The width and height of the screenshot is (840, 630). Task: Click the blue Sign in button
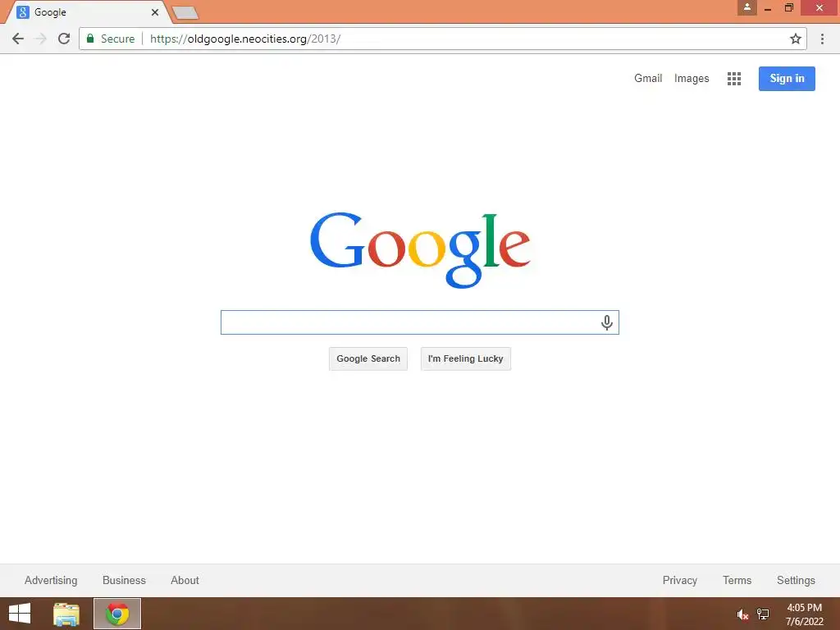pyautogui.click(x=787, y=79)
